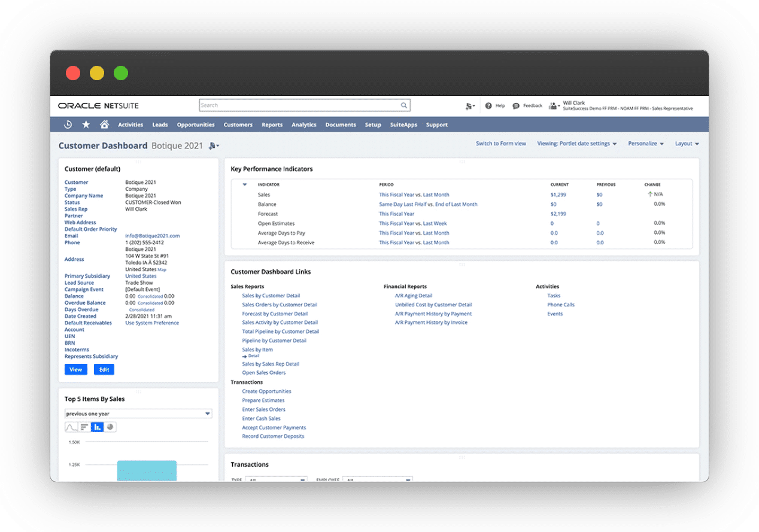The width and height of the screenshot is (759, 532).
Task: Open Feedback speech bubble icon
Action: [x=516, y=106]
